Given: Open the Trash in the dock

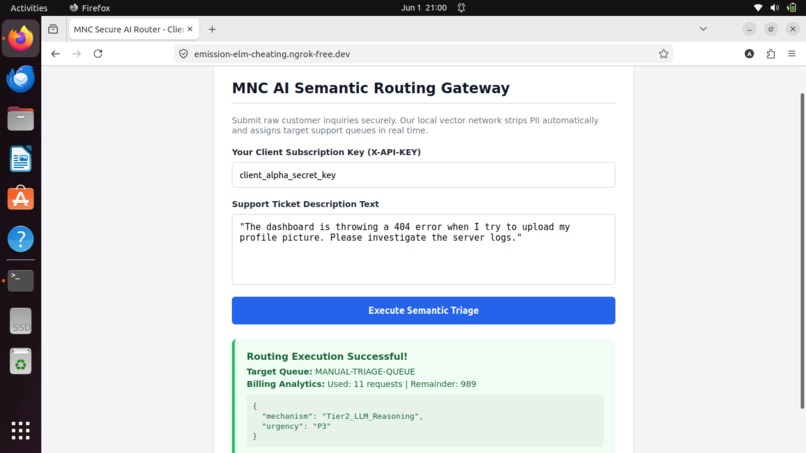Looking at the screenshot, I should click(x=21, y=361).
